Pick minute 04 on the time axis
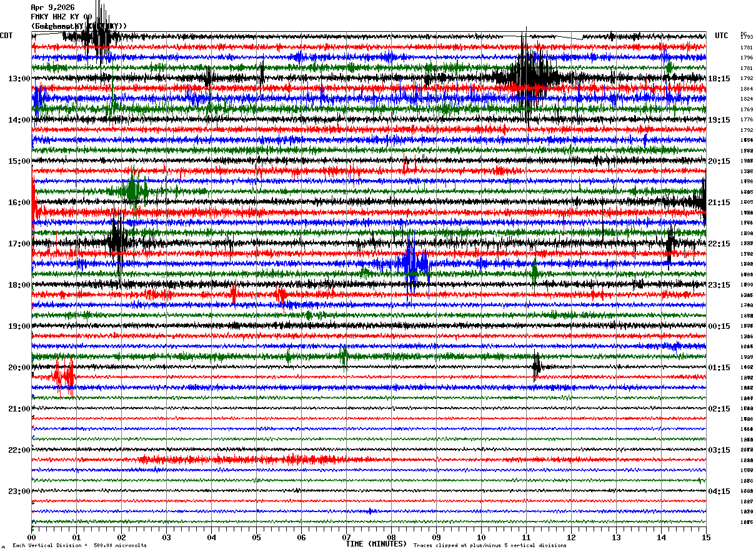Viewport: 756px width, 554px height. pos(211,537)
